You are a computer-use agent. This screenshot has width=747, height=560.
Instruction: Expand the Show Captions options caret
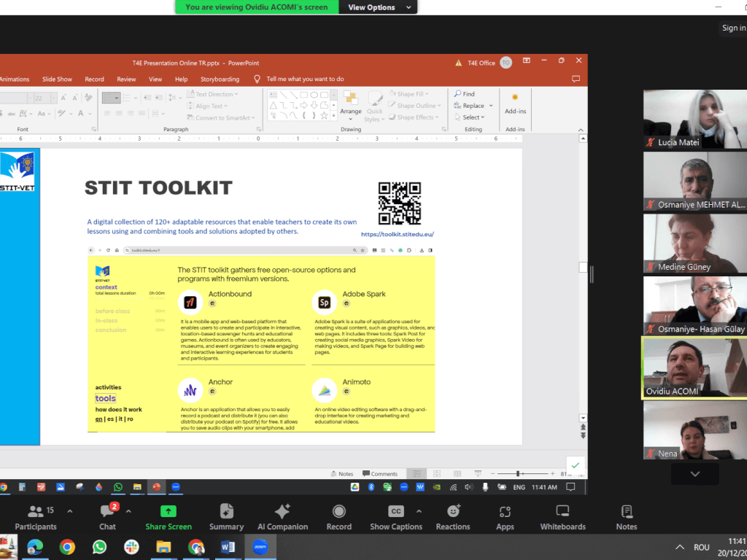pos(419,511)
